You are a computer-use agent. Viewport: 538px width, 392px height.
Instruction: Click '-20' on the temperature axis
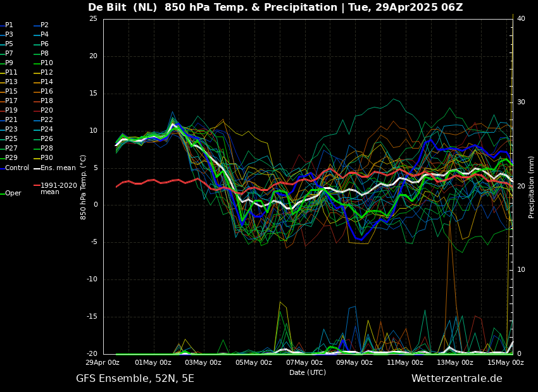pyautogui.click(x=92, y=353)
